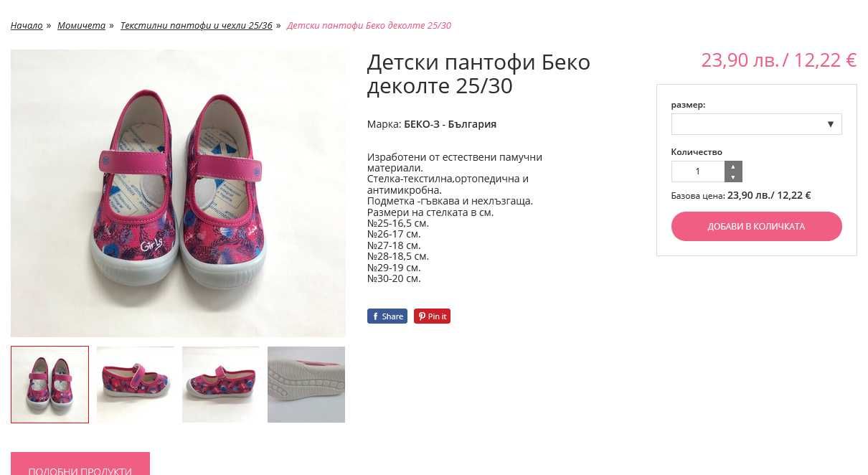
Task: Click the размер dropdown arrow
Action: pos(831,124)
